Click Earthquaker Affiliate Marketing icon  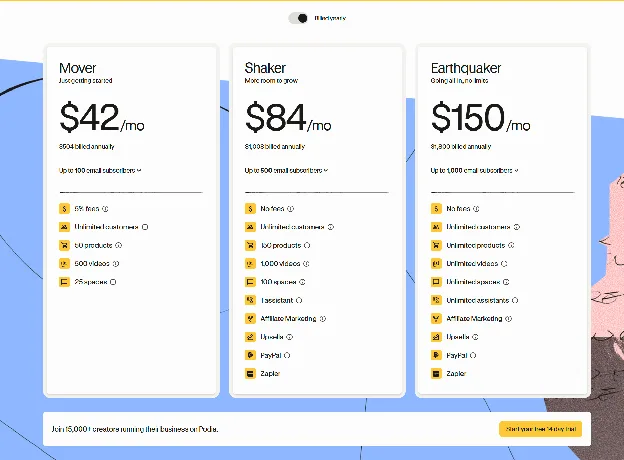click(436, 318)
